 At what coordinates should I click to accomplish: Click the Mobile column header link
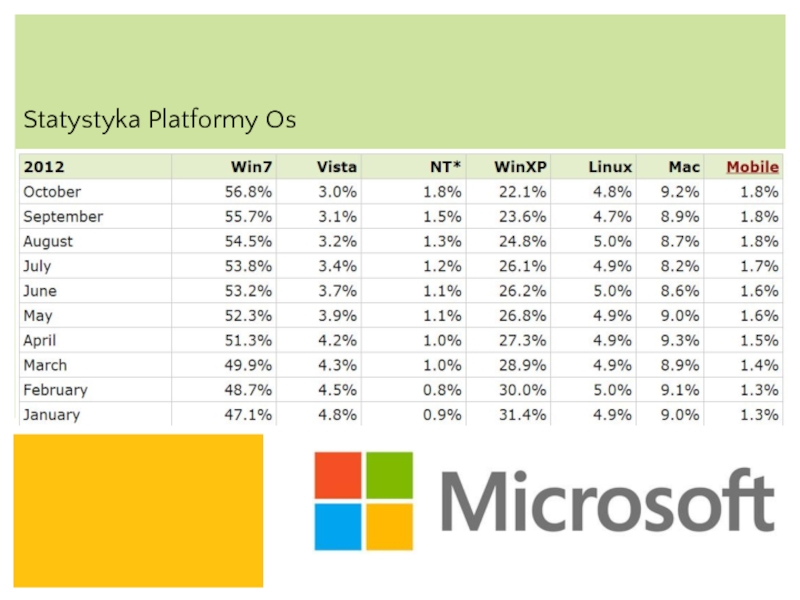pyautogui.click(x=752, y=166)
